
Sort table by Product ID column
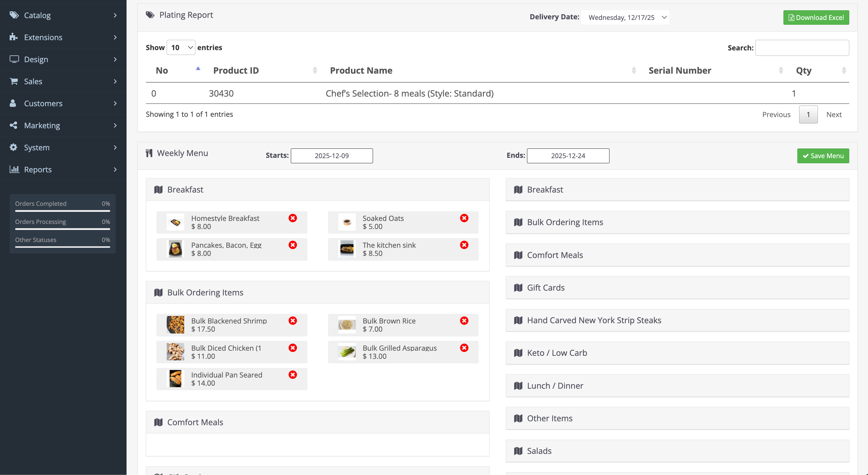click(236, 71)
